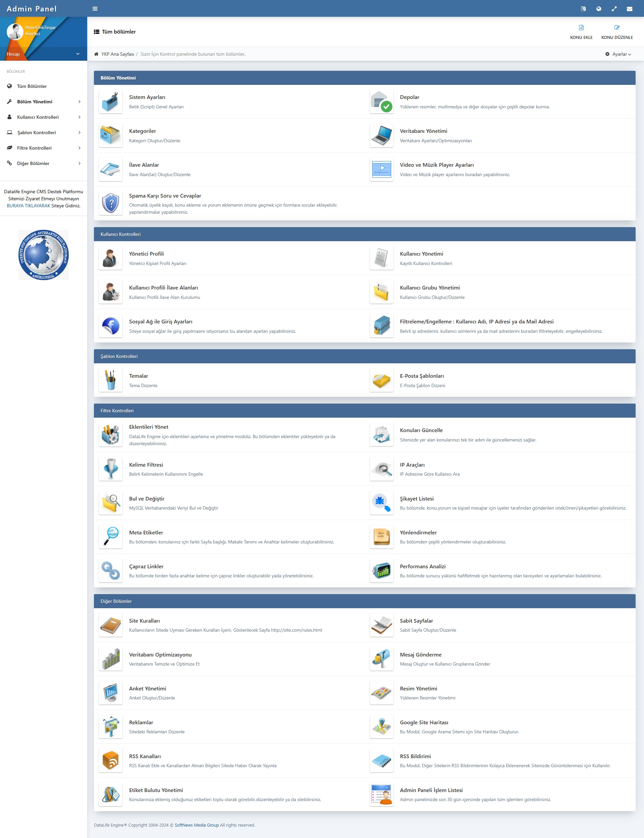Viewport: 644px width, 838px height.
Task: Click the fullscreen expand icon in header
Action: [614, 9]
